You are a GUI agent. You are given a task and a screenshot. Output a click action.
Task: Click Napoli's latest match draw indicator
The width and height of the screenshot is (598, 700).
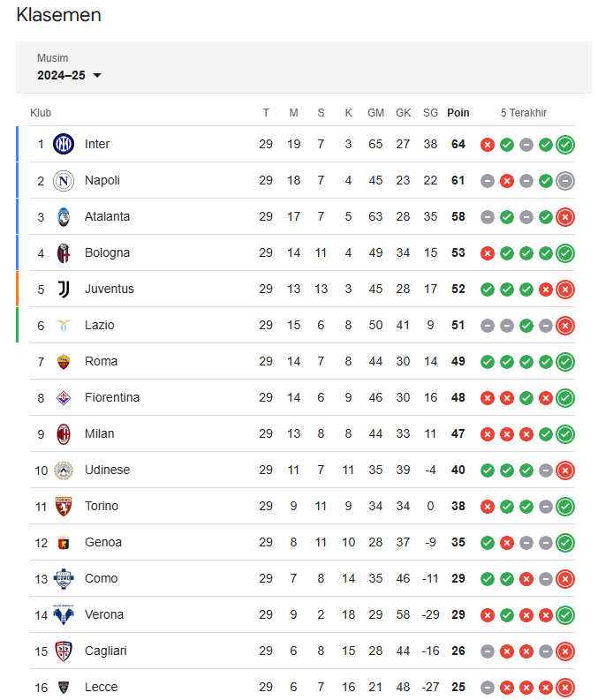(565, 181)
